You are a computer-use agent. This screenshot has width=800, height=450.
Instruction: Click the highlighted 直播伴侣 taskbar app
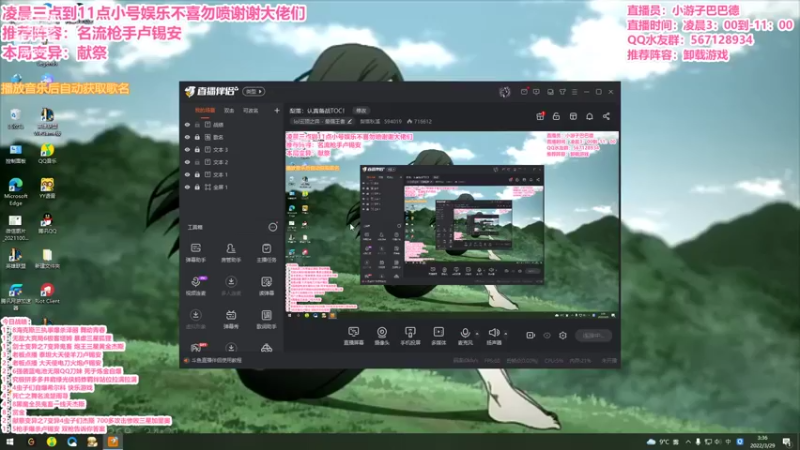pos(113,442)
